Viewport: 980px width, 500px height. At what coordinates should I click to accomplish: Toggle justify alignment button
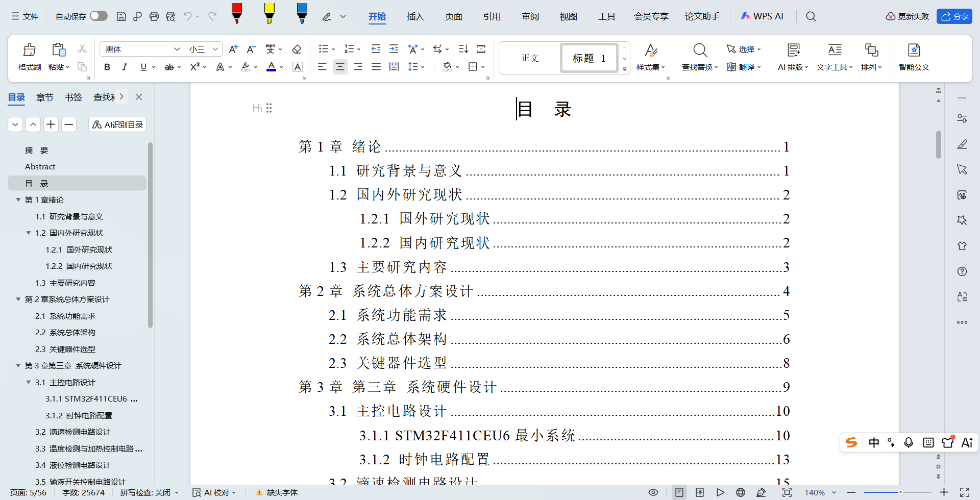pos(376,67)
